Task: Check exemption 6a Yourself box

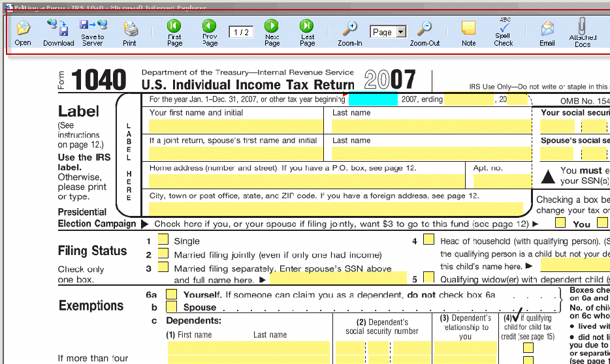Action: pos(172,294)
